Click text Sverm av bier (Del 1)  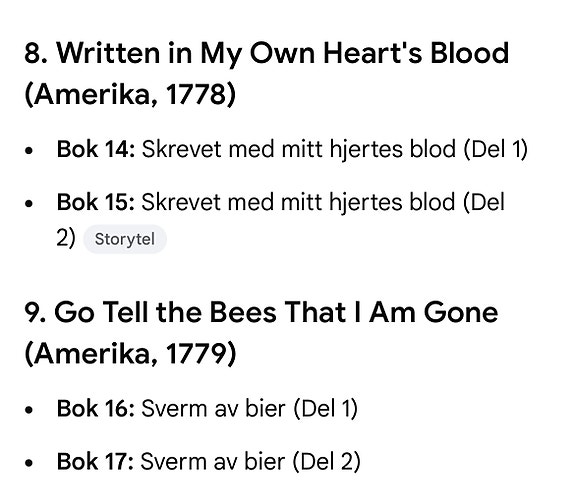tap(249, 408)
